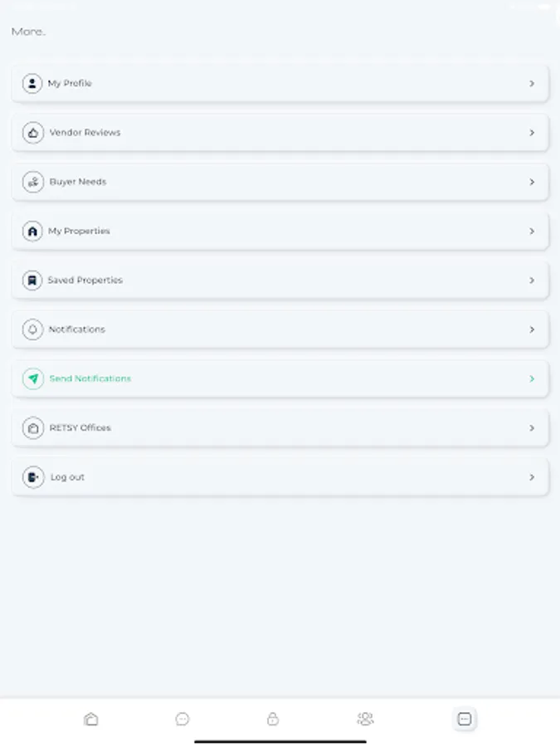The height and width of the screenshot is (747, 560).
Task: Click the green Send Notifications paper-plane icon
Action: pyautogui.click(x=33, y=378)
